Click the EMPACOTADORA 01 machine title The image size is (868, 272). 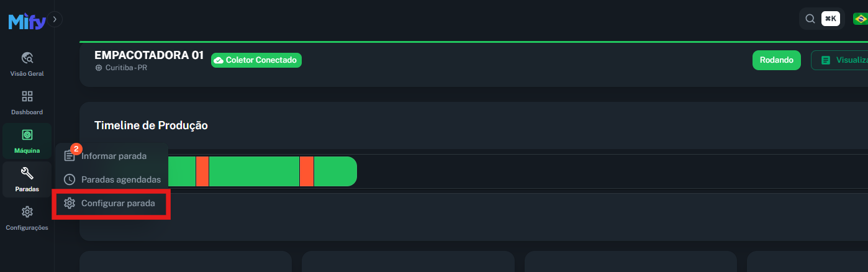pyautogui.click(x=149, y=55)
